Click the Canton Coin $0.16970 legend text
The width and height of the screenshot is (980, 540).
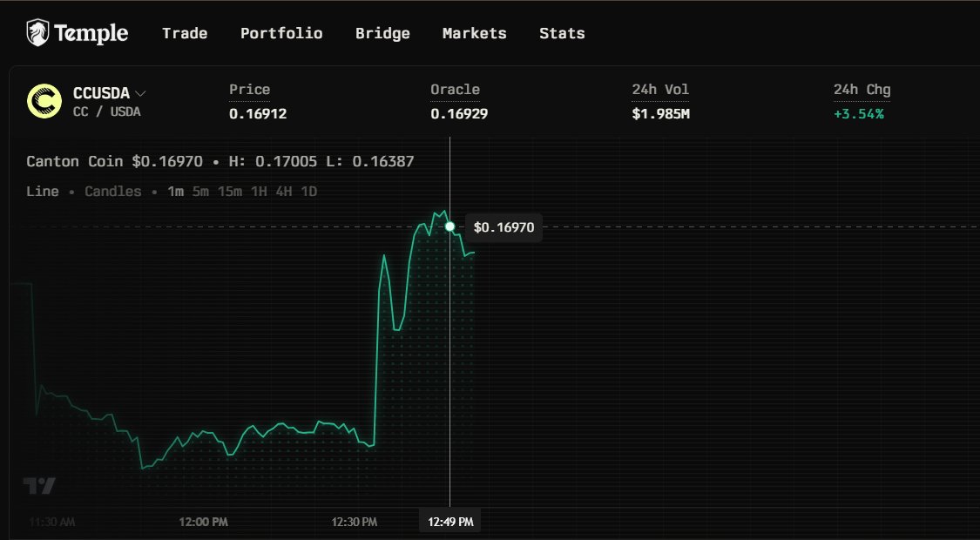(114, 161)
